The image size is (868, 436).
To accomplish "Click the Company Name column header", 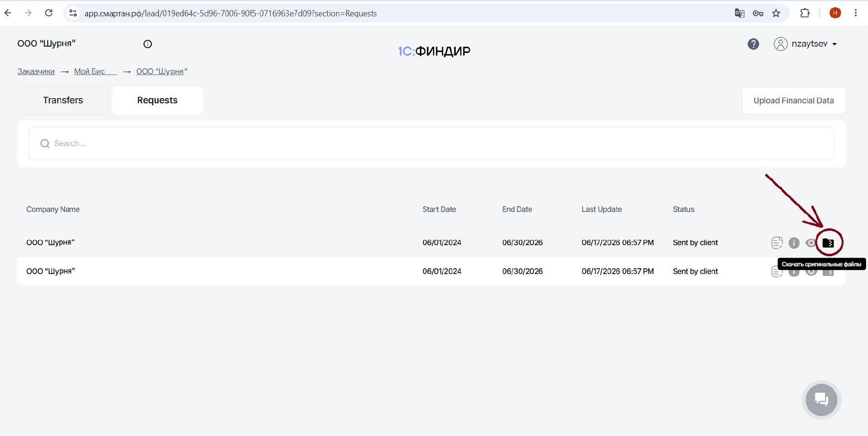I will [53, 209].
